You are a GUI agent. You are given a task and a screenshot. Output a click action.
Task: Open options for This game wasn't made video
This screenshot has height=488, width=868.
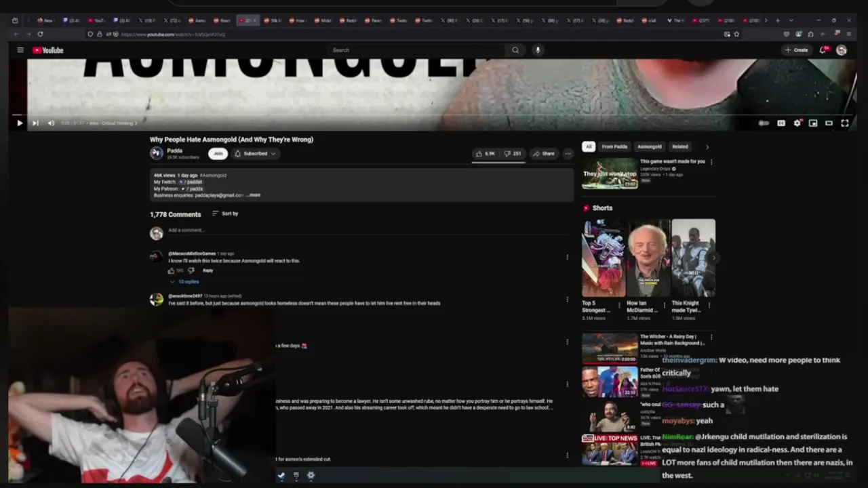[x=711, y=162]
